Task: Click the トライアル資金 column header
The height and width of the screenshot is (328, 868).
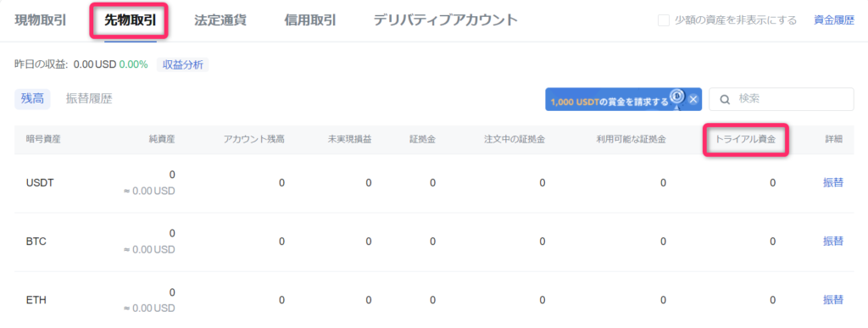Action: click(x=746, y=139)
